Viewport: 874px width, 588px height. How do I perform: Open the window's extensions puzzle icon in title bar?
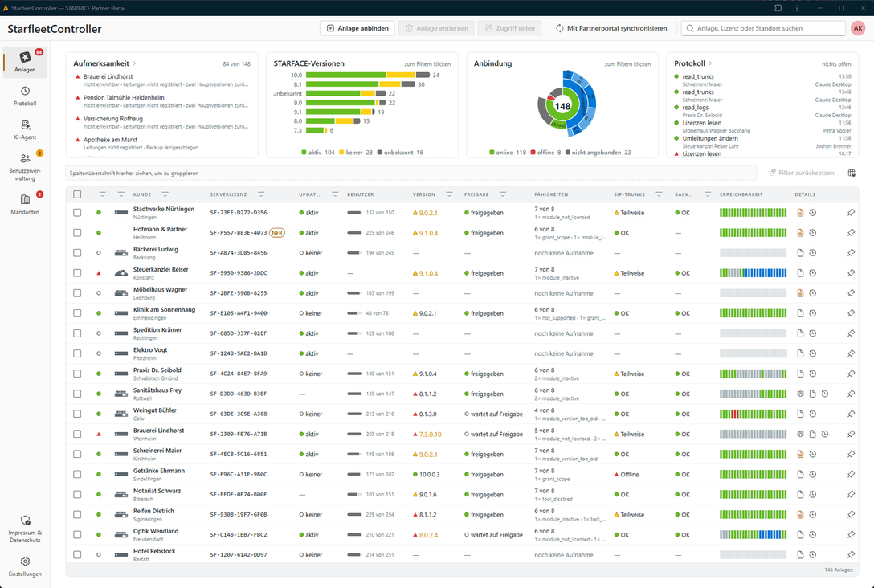click(x=778, y=8)
